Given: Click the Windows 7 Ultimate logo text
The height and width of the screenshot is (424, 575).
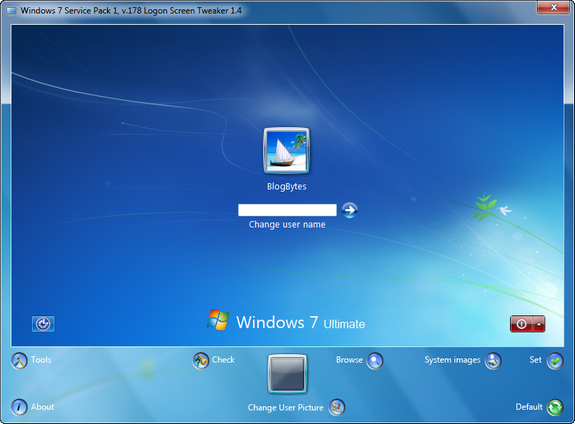Looking at the screenshot, I should pyautogui.click(x=300, y=322).
